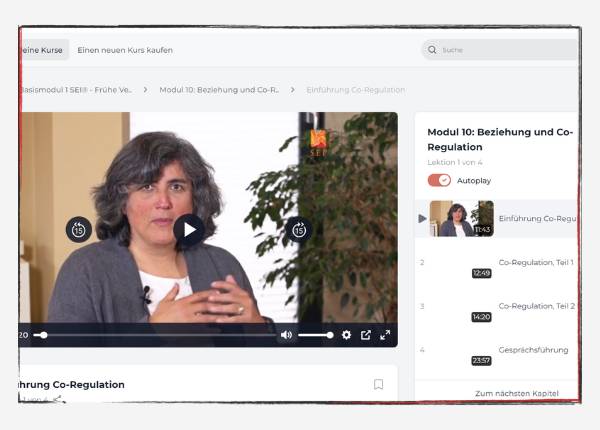600x430 pixels.
Task: Play the video with center play button
Action: coord(189,230)
